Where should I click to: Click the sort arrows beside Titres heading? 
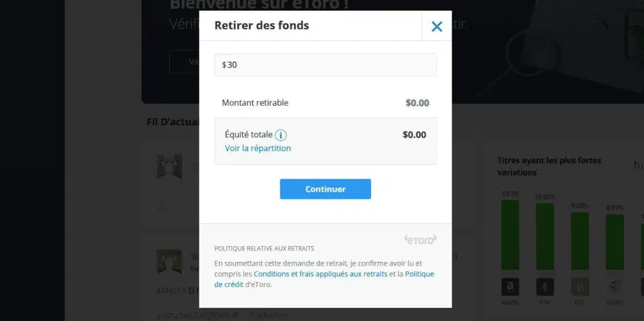point(638,166)
